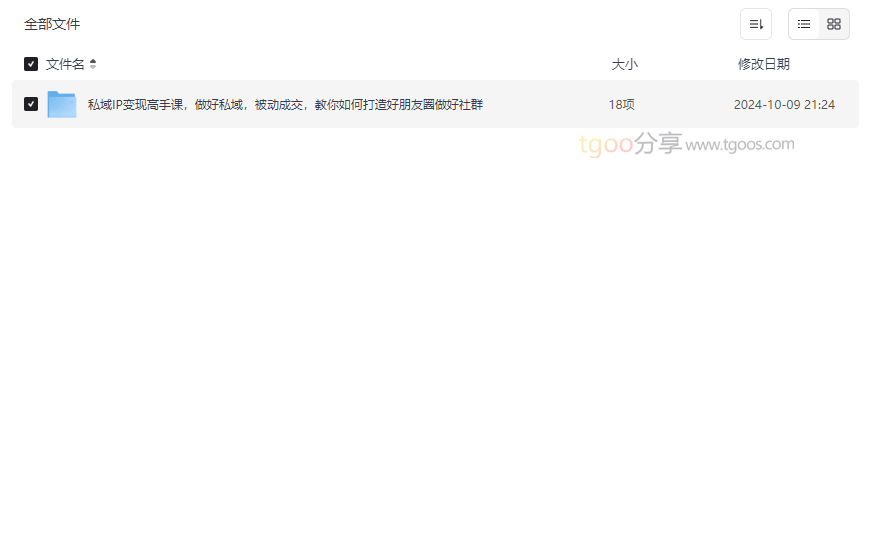
Task: Uncheck the select-all checkbox beside 文件名
Action: tap(31, 64)
